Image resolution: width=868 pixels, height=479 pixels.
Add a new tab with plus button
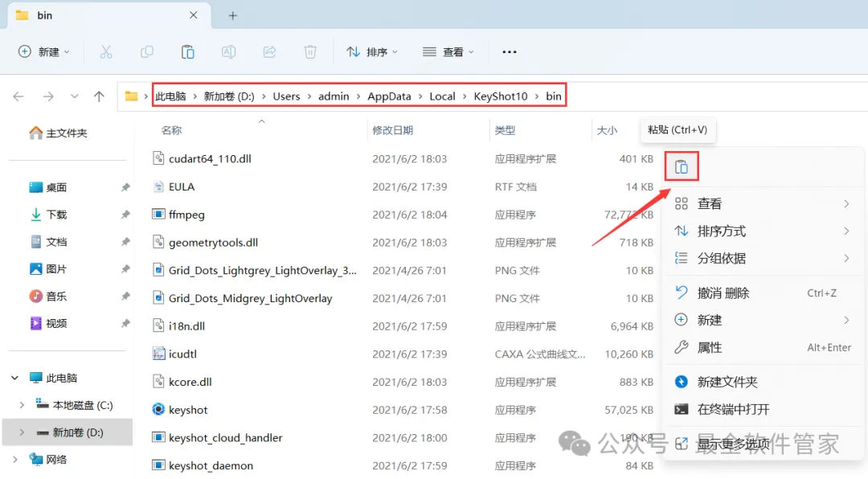click(x=232, y=15)
